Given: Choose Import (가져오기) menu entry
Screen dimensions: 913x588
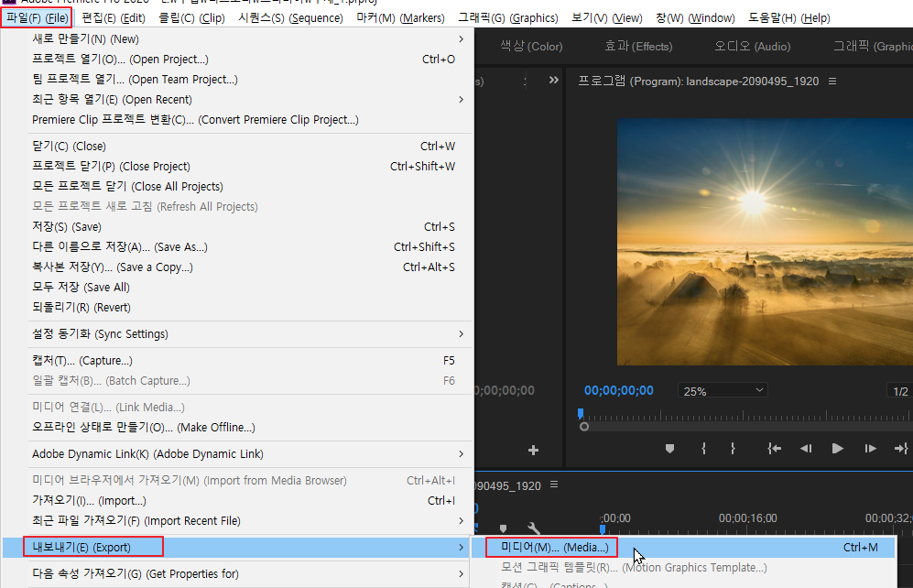Looking at the screenshot, I should [x=249, y=501].
